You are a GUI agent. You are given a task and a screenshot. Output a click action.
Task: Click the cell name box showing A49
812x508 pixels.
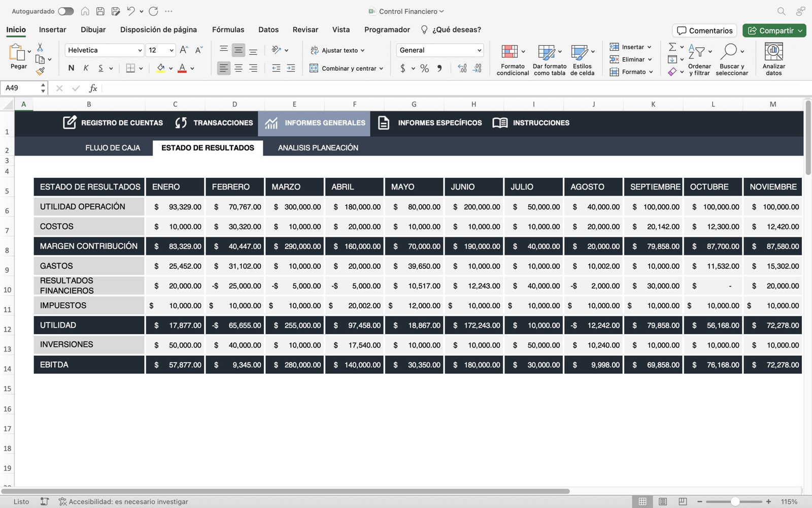pyautogui.click(x=20, y=88)
